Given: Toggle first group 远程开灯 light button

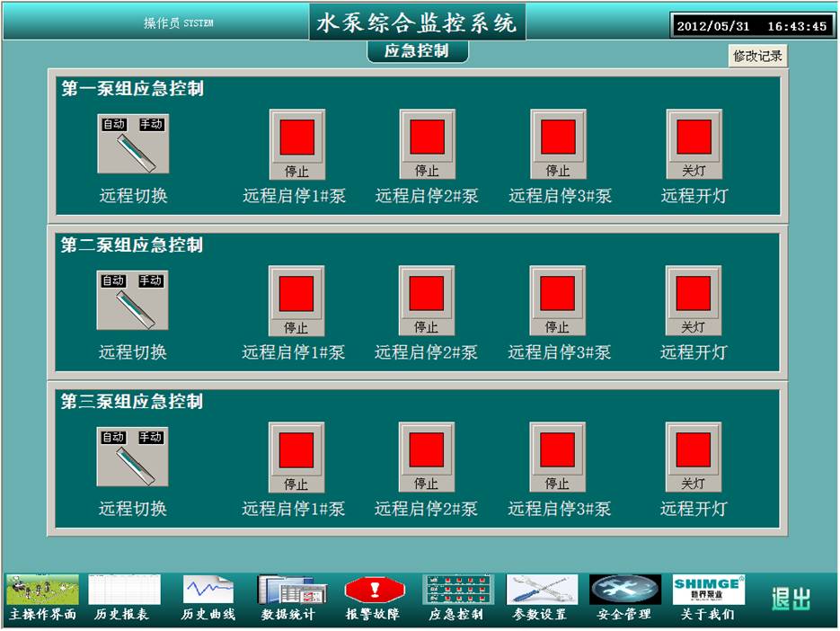Looking at the screenshot, I should [694, 144].
